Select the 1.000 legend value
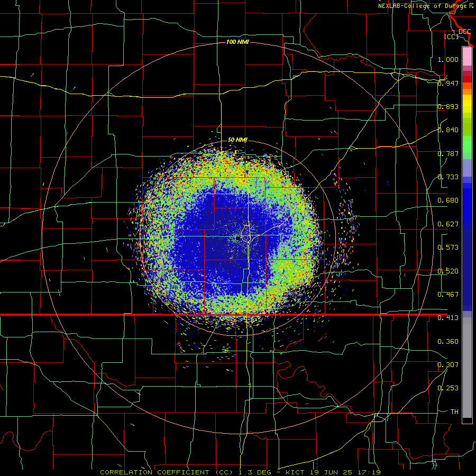Screen dimensions: 476x476 [x=448, y=59]
